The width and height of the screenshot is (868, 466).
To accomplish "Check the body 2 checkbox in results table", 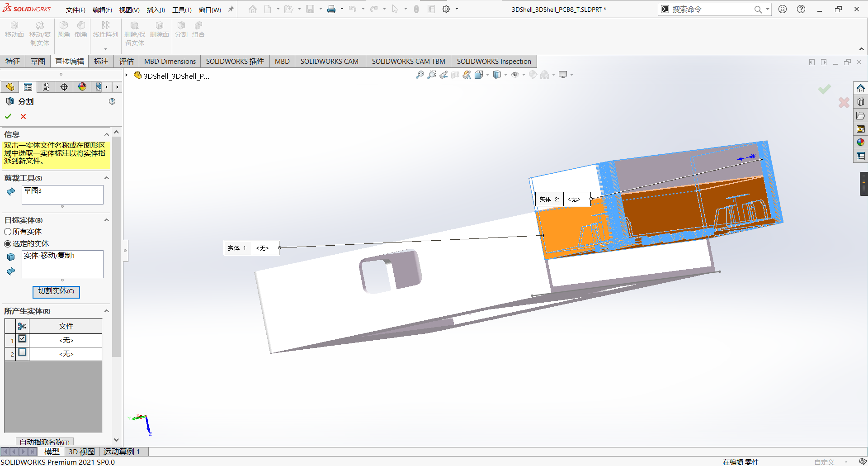I will [22, 352].
